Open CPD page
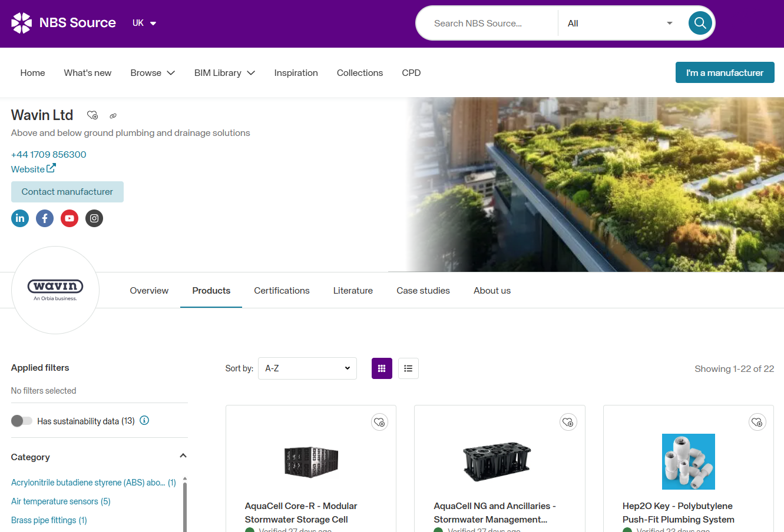 411,73
